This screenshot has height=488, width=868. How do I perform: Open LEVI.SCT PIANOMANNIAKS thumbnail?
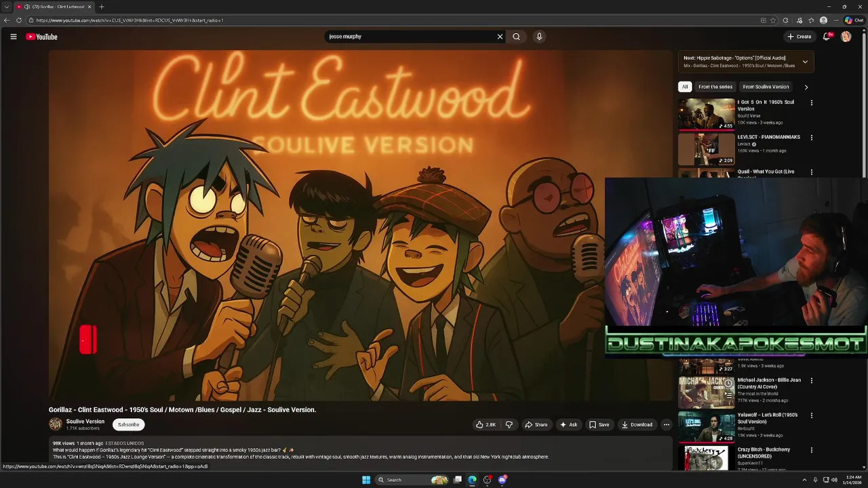click(x=707, y=149)
